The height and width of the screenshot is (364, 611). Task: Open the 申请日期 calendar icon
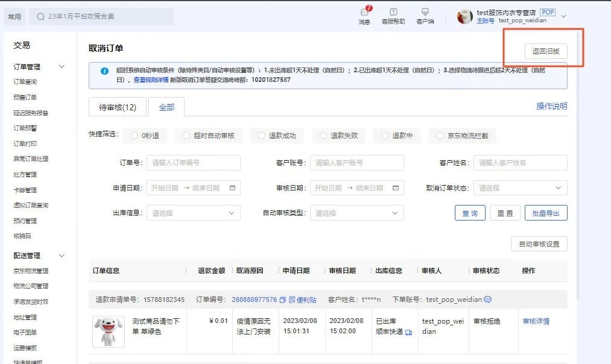(232, 188)
